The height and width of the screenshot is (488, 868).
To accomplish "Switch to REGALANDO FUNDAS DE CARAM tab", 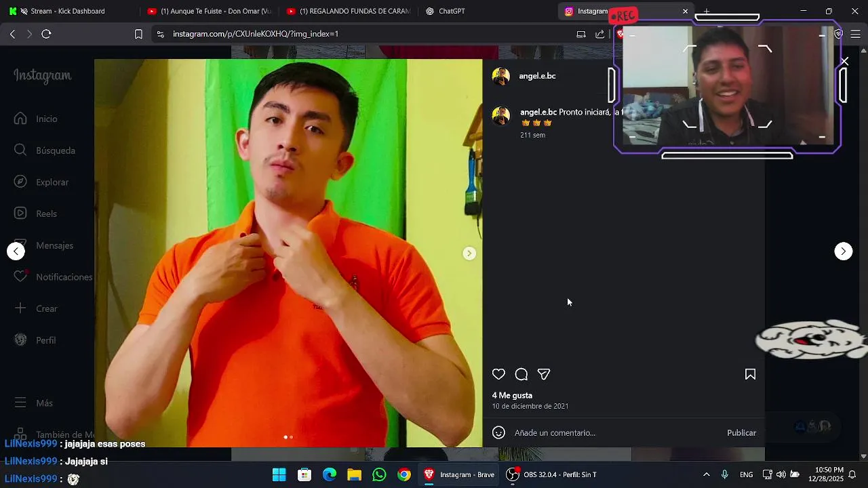I will 348,11.
